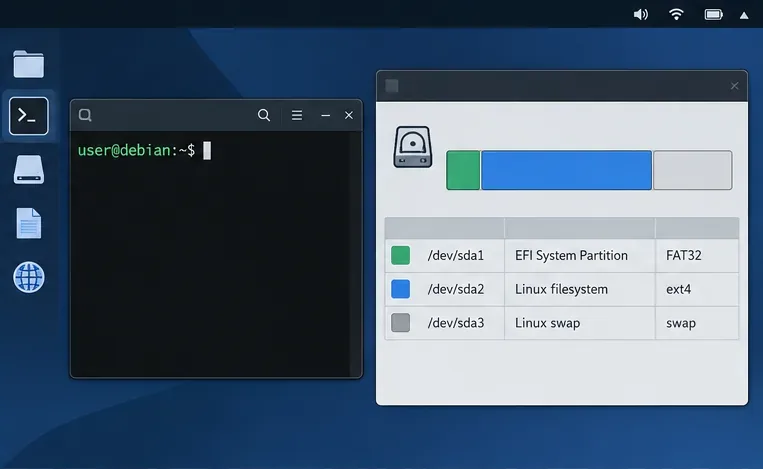Launch the Disks drive icon in dock

pyautogui.click(x=29, y=170)
